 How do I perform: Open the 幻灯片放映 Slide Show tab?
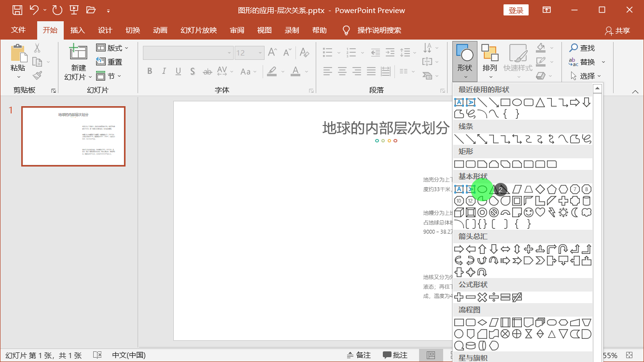pyautogui.click(x=198, y=30)
